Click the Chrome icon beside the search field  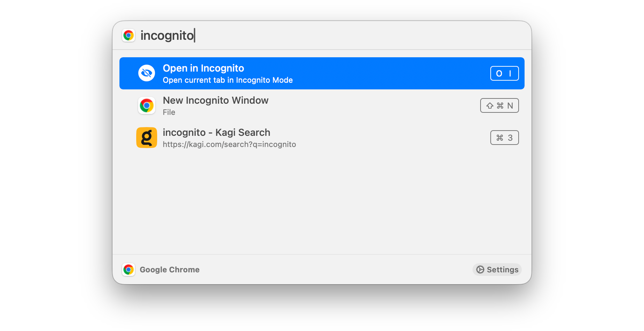point(129,36)
